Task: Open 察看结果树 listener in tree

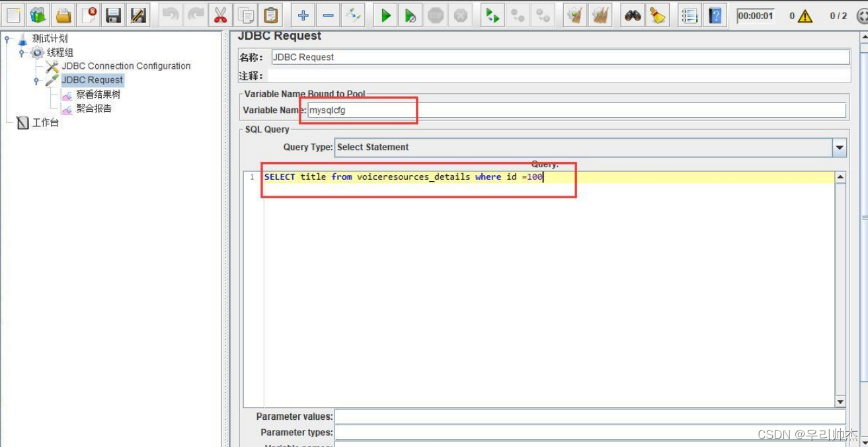Action: click(98, 95)
